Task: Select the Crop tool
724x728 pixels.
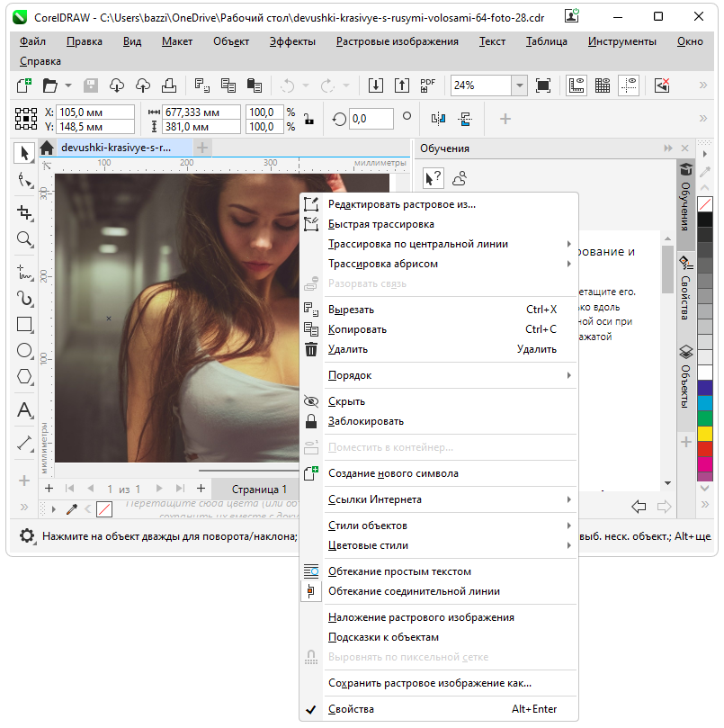Action: pyautogui.click(x=24, y=212)
